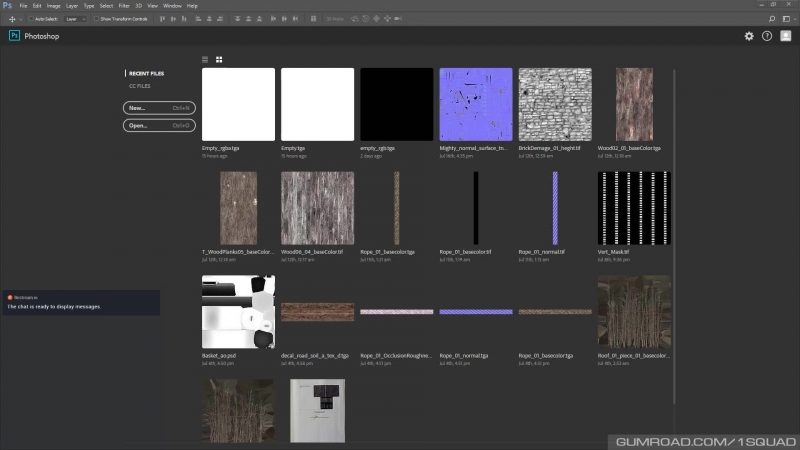Open the Select menu
Image resolution: width=800 pixels, height=450 pixels.
pyautogui.click(x=106, y=6)
